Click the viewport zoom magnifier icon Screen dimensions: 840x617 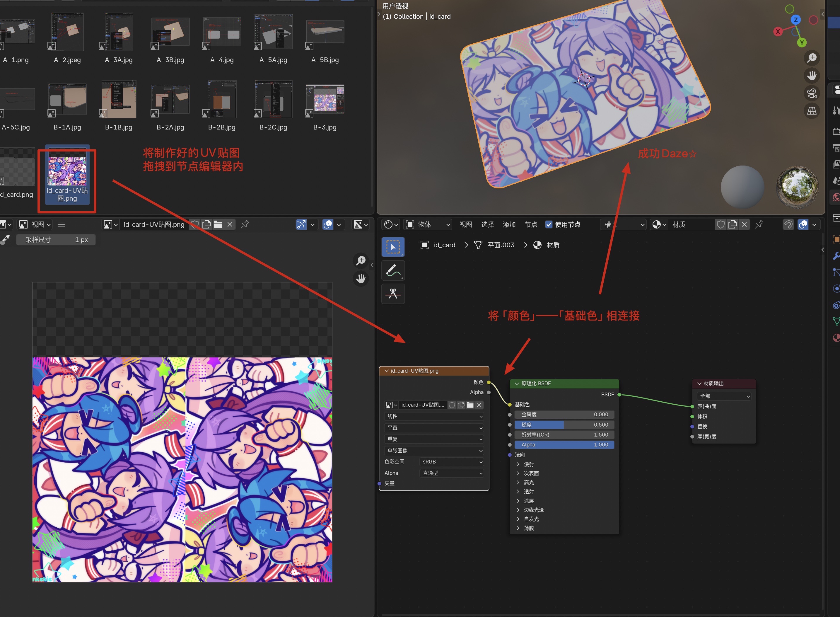812,58
